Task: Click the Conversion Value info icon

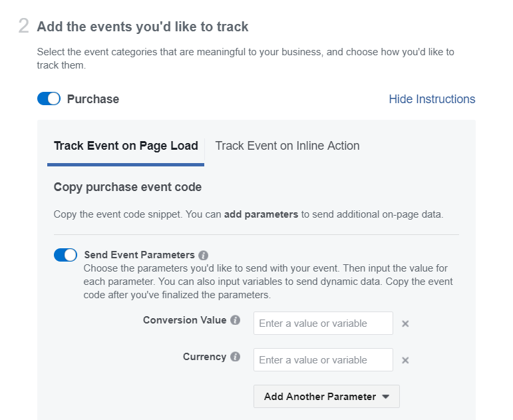Action: point(236,320)
